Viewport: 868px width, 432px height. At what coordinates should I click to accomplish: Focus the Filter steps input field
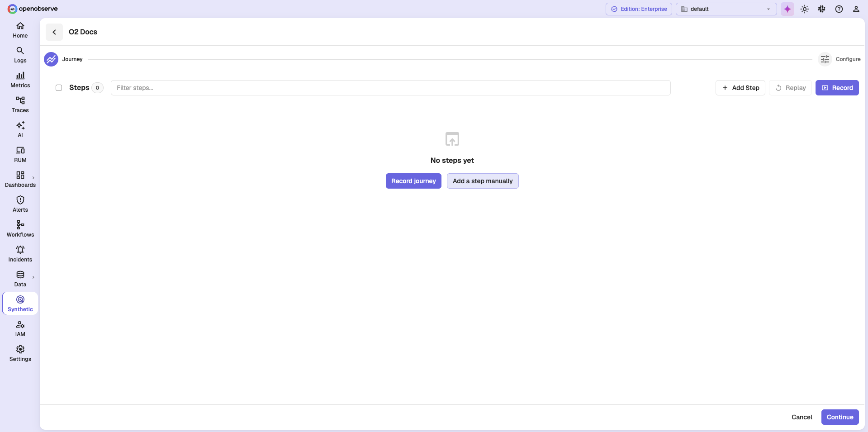[x=390, y=88]
